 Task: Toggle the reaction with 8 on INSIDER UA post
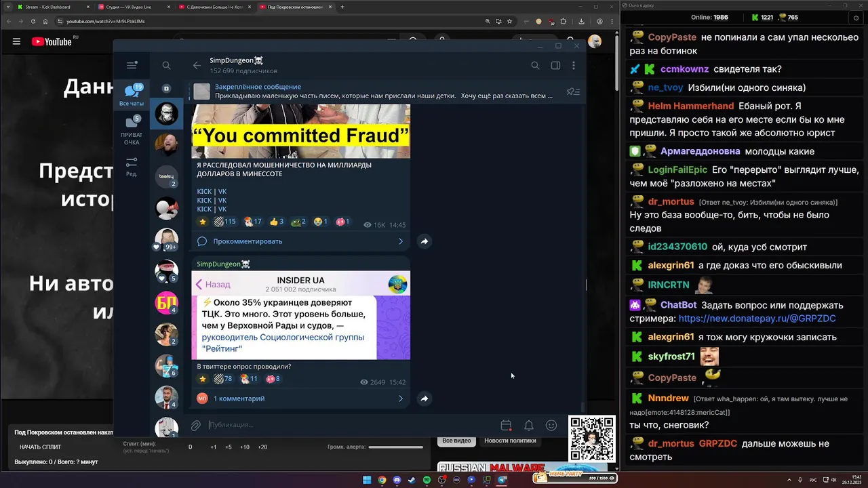click(273, 379)
